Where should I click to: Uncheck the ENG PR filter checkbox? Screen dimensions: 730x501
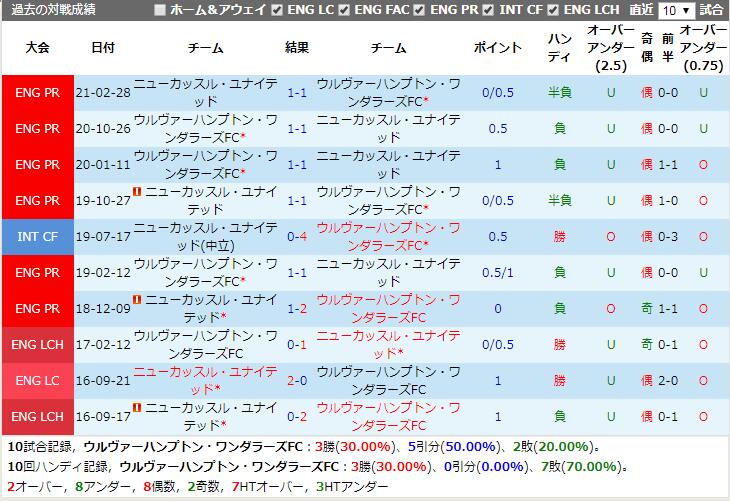pyautogui.click(x=419, y=10)
